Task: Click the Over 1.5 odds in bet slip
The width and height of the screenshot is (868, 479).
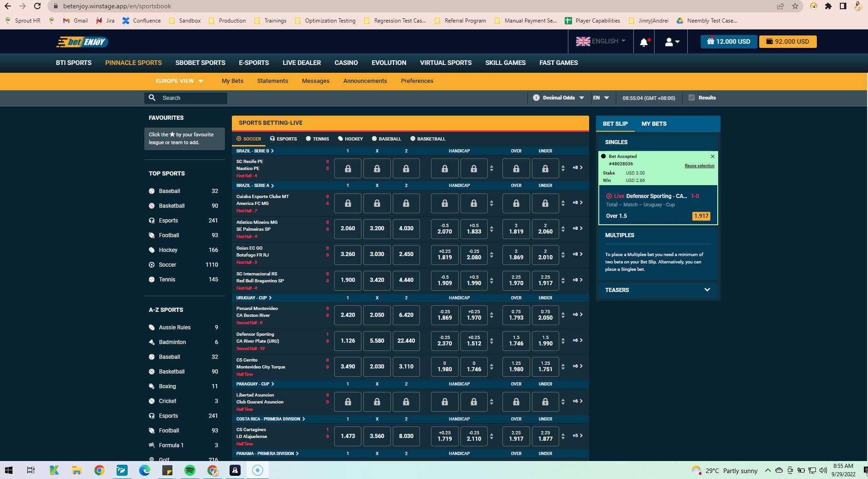Action: (x=701, y=216)
